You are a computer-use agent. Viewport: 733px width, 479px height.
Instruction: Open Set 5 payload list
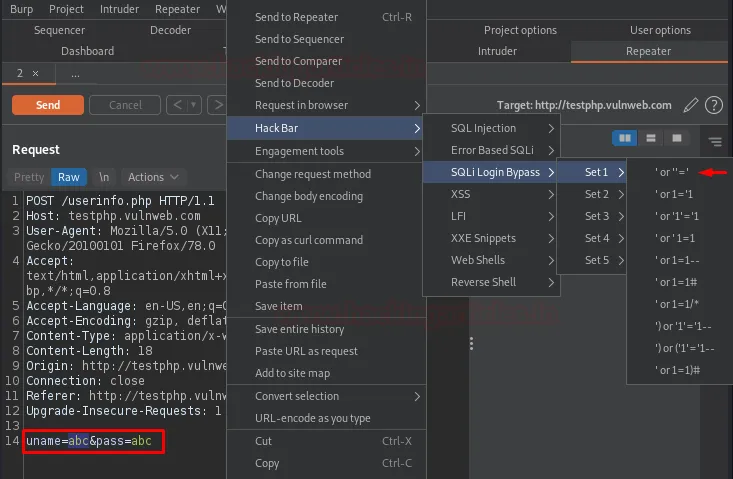[x=591, y=260]
